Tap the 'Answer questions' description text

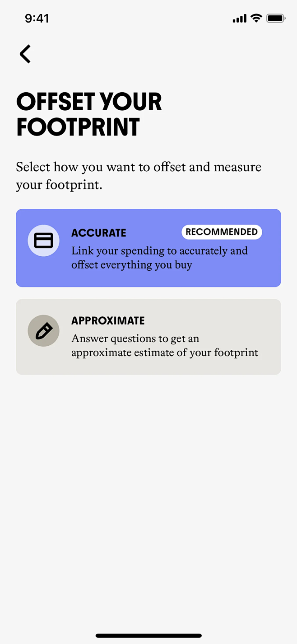(135, 338)
